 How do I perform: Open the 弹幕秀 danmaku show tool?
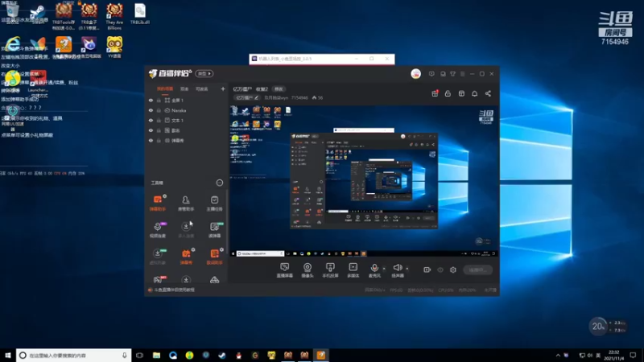point(186,256)
